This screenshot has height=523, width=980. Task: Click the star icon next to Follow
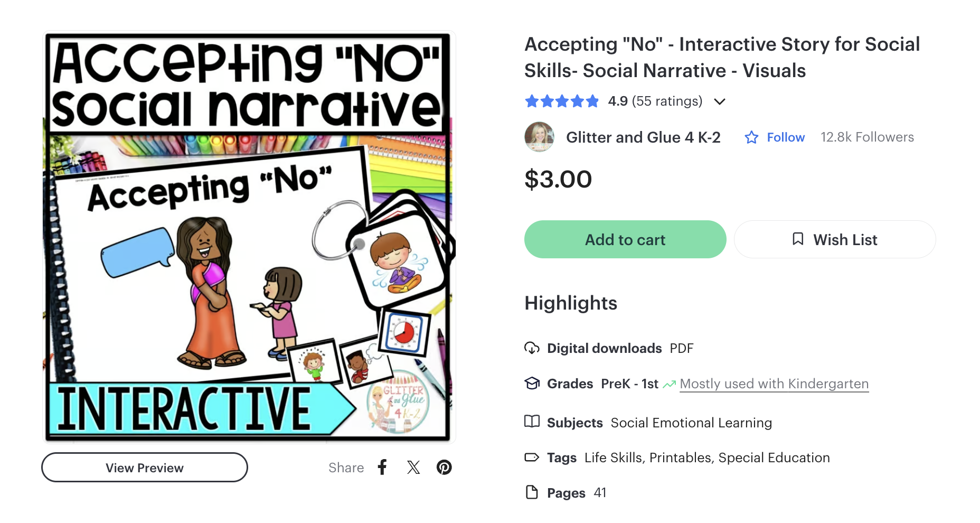pyautogui.click(x=751, y=137)
